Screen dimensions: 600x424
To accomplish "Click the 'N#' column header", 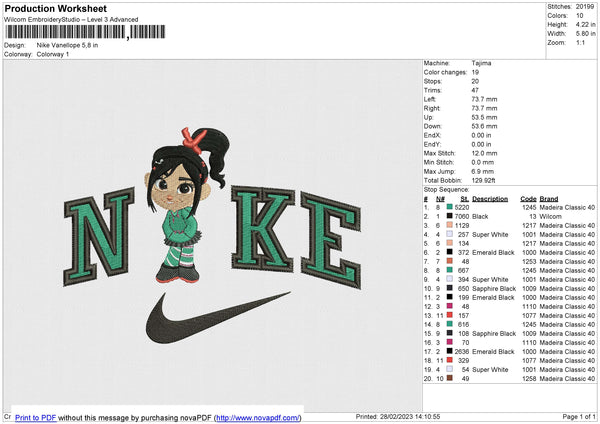I will [x=440, y=199].
